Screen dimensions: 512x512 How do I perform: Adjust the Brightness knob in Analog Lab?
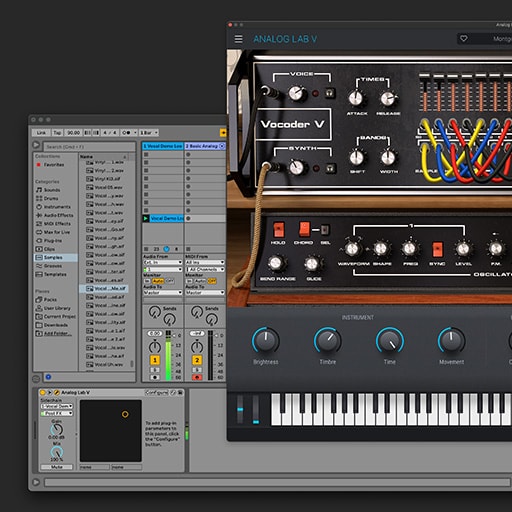266,340
